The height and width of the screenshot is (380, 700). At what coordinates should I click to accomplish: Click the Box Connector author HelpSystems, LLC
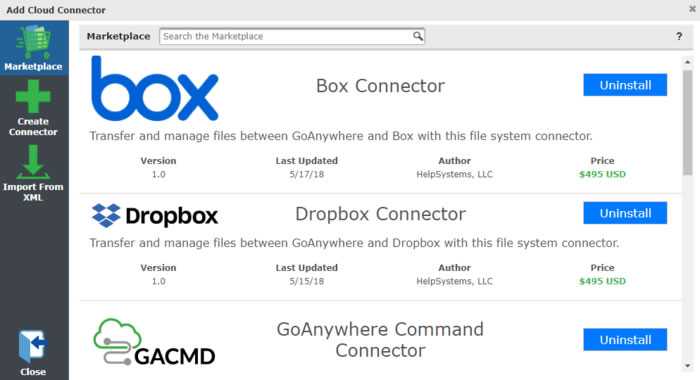click(454, 174)
